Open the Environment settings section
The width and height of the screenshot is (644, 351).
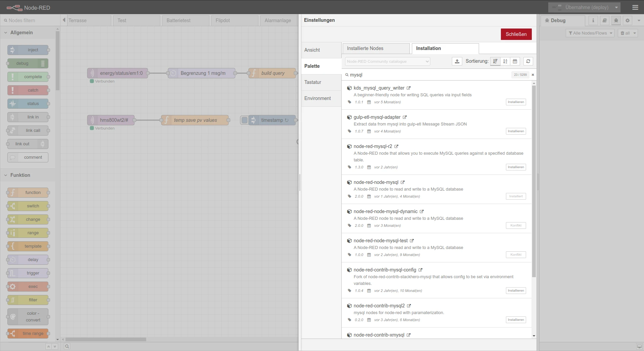pyautogui.click(x=321, y=98)
